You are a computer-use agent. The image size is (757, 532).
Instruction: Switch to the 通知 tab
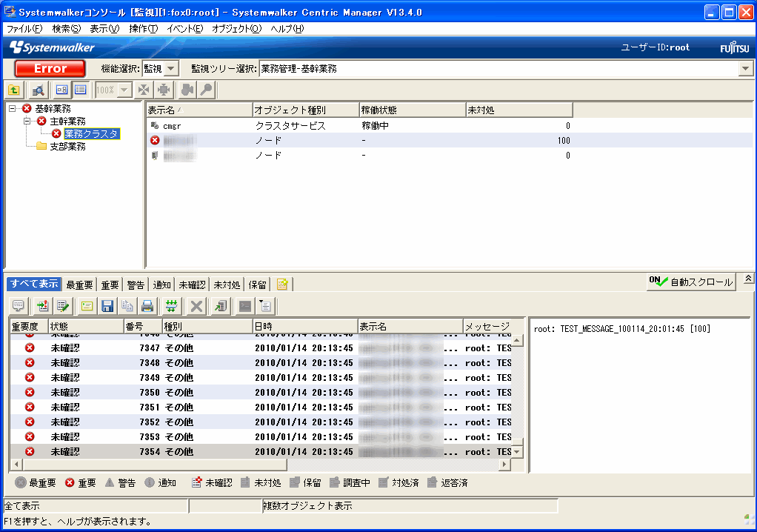(161, 285)
